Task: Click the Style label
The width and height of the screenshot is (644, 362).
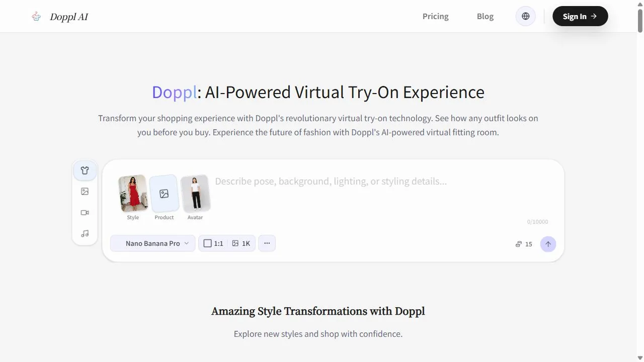Action: point(133,217)
